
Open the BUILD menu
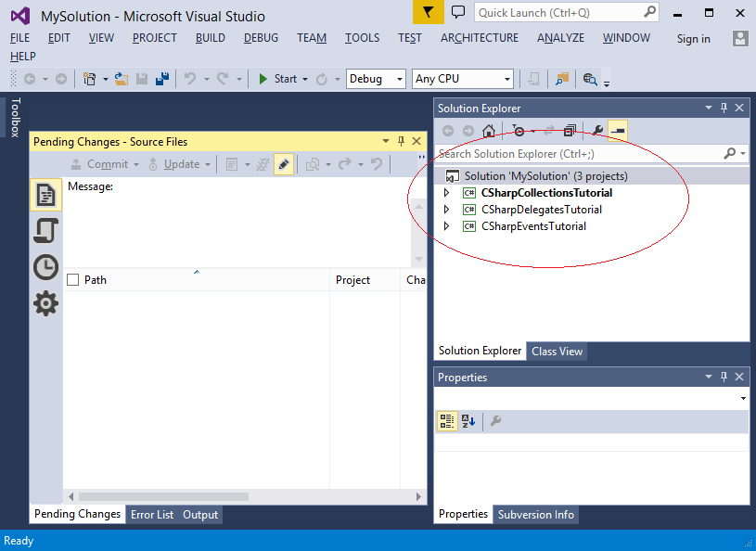(211, 38)
